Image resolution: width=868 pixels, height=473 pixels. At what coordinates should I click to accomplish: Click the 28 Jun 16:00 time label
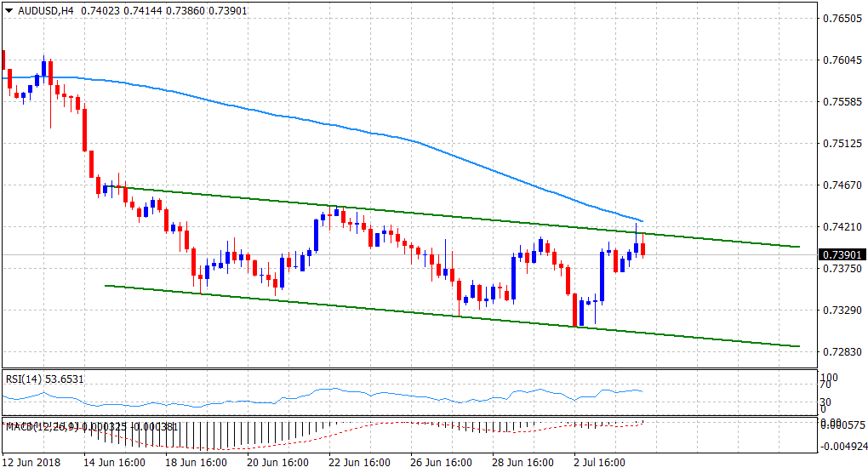click(524, 463)
